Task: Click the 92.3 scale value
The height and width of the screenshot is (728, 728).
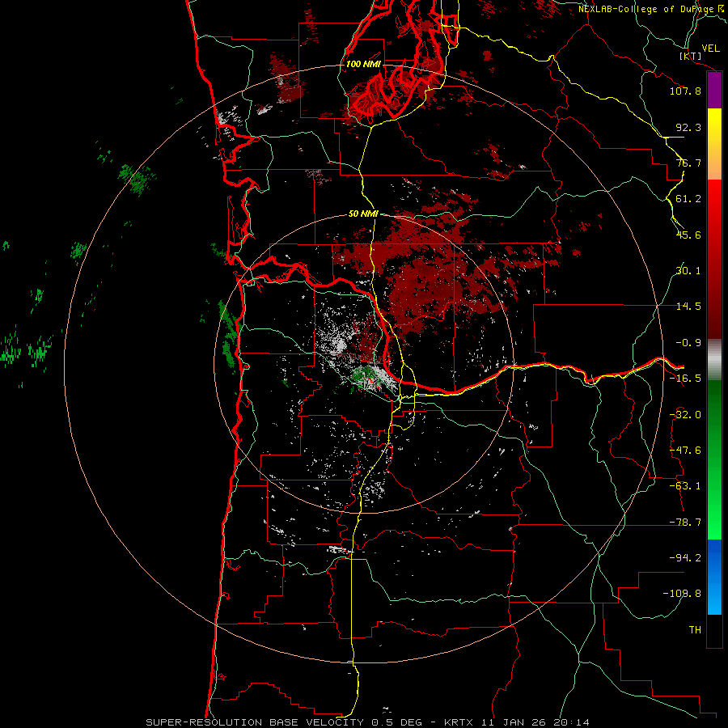Action: click(688, 127)
